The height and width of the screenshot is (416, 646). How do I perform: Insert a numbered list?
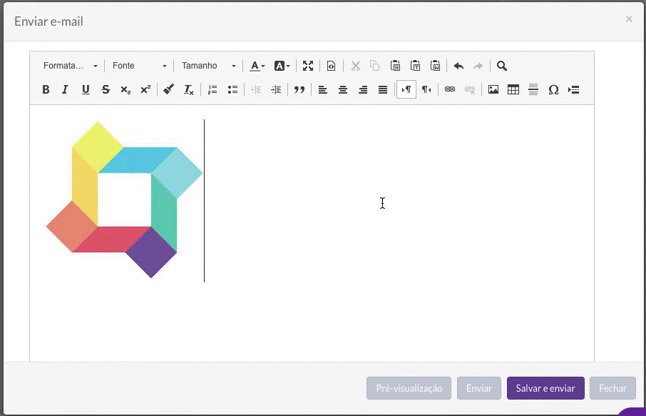[x=212, y=89]
